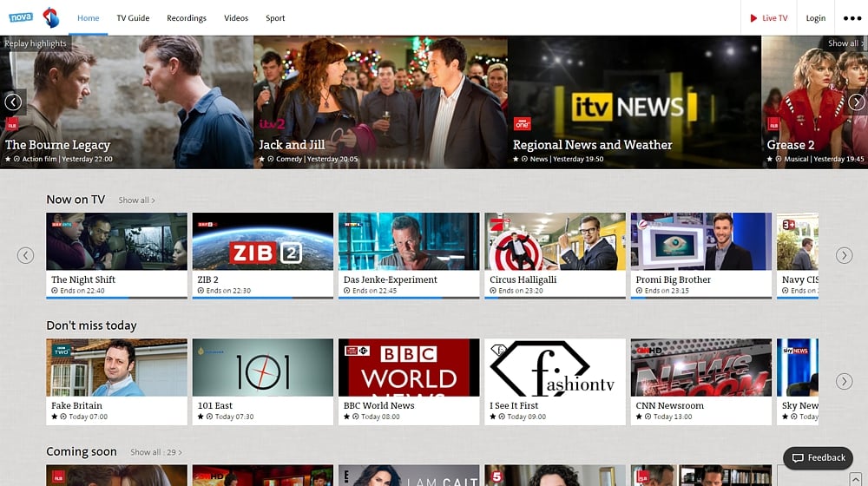Click the ZIB 2 progress bar
The width and height of the screenshot is (868, 486).
[x=263, y=298]
